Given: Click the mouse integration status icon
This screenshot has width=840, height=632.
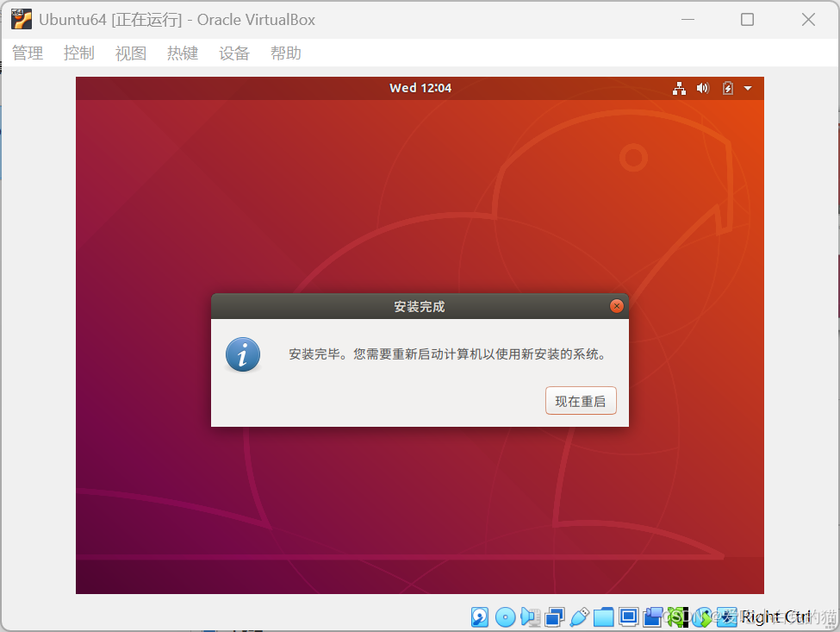Looking at the screenshot, I should (702, 617).
